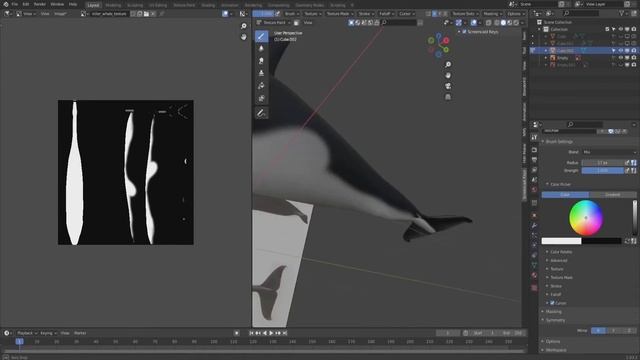Click the Blender logo menu icon
Screen dimensions: 640x360
(x=6, y=4)
